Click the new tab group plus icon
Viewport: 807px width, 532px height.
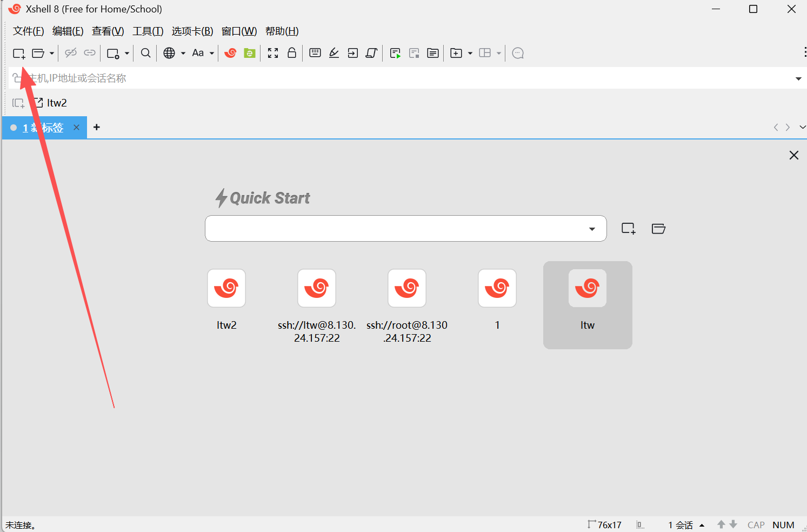pos(456,53)
